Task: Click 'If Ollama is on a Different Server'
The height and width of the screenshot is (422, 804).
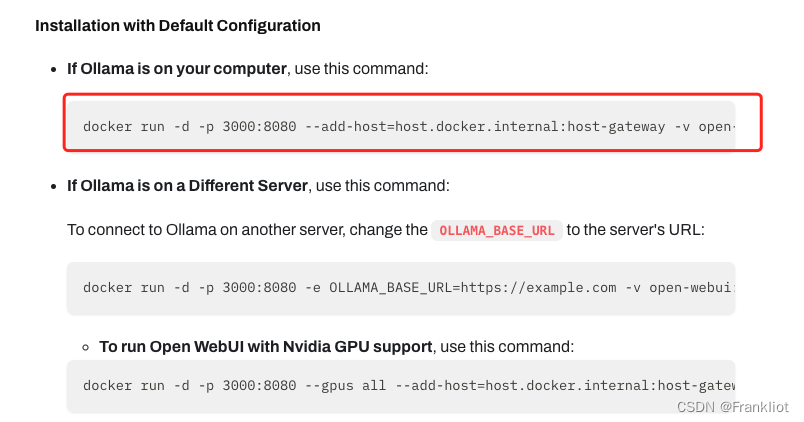Action: tap(187, 186)
